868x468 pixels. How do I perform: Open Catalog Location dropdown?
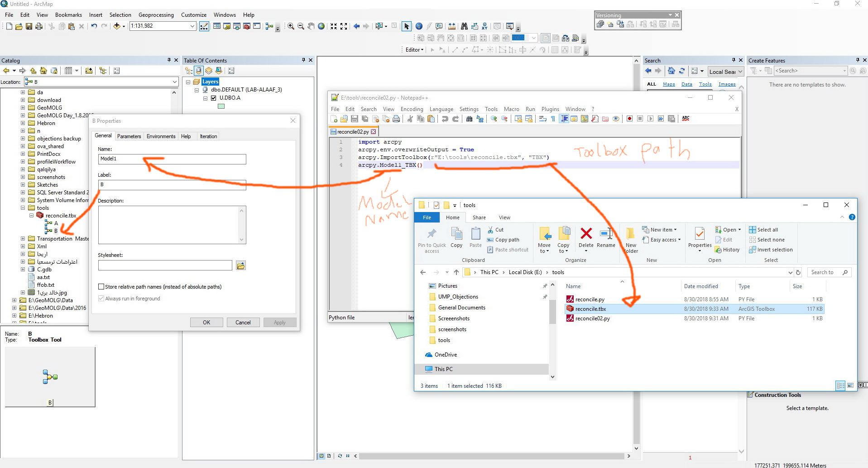(175, 82)
